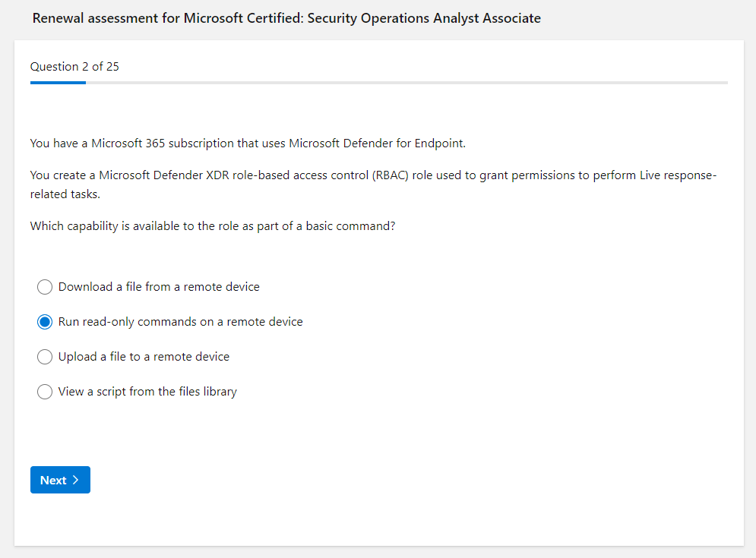Click the selected "Run read-only commands" radio button

45,322
